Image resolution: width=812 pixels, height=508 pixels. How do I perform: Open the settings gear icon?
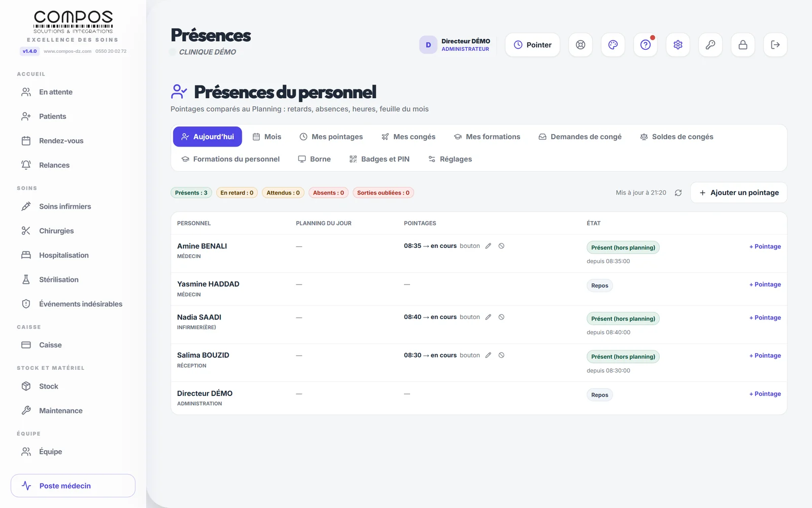pyautogui.click(x=678, y=45)
